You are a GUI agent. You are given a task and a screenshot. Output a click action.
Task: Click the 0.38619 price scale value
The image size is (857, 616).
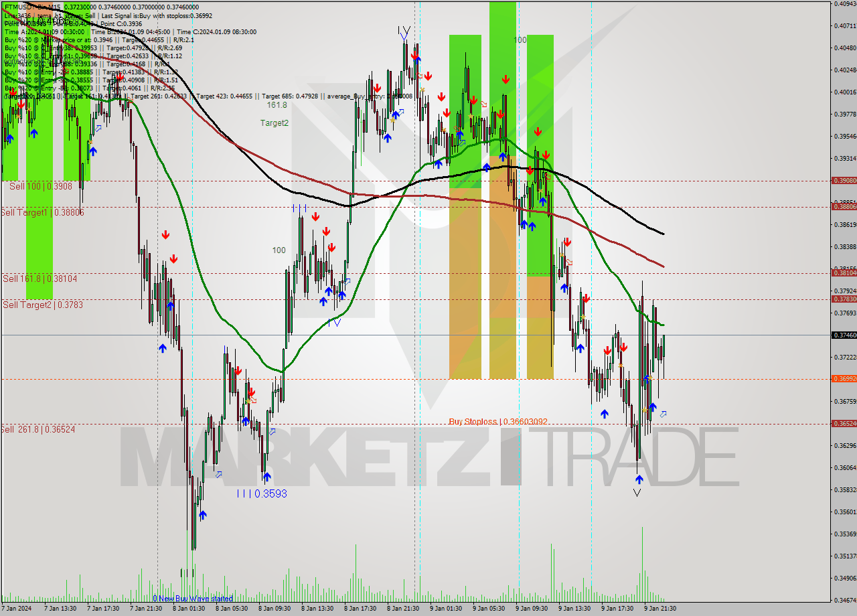pyautogui.click(x=845, y=225)
